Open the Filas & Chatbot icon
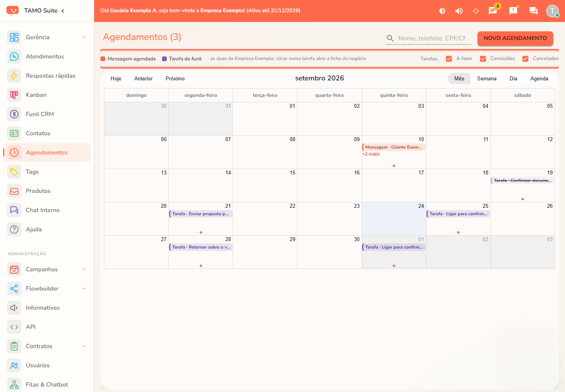Screen dimensions: 565x392 pos(14,385)
